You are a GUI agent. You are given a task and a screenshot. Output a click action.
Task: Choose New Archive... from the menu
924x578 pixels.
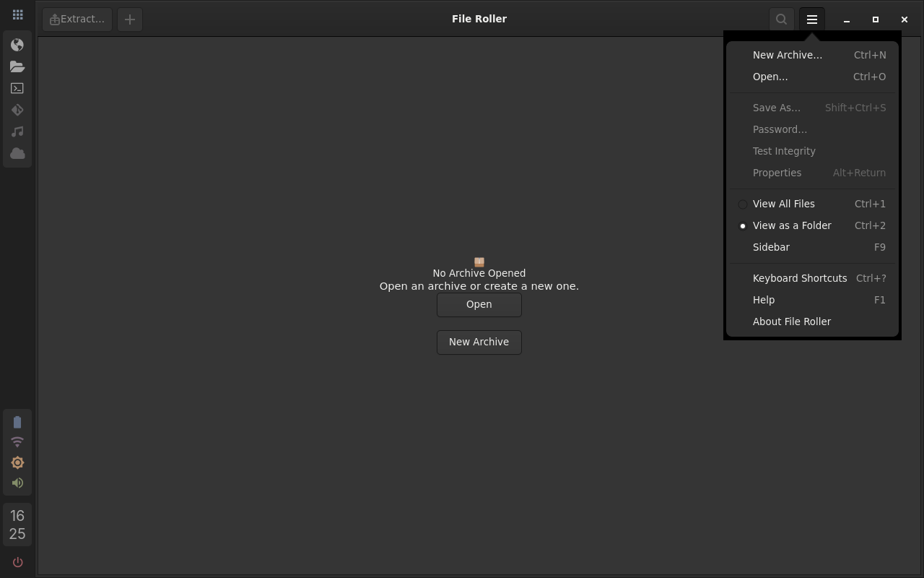click(x=812, y=55)
